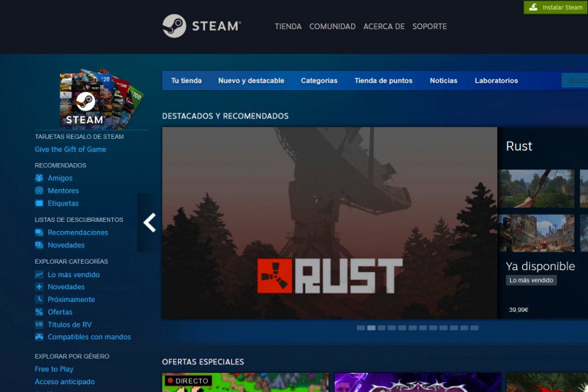The width and height of the screenshot is (588, 392).
Task: Click the Instalar Steam download icon
Action: click(x=533, y=7)
